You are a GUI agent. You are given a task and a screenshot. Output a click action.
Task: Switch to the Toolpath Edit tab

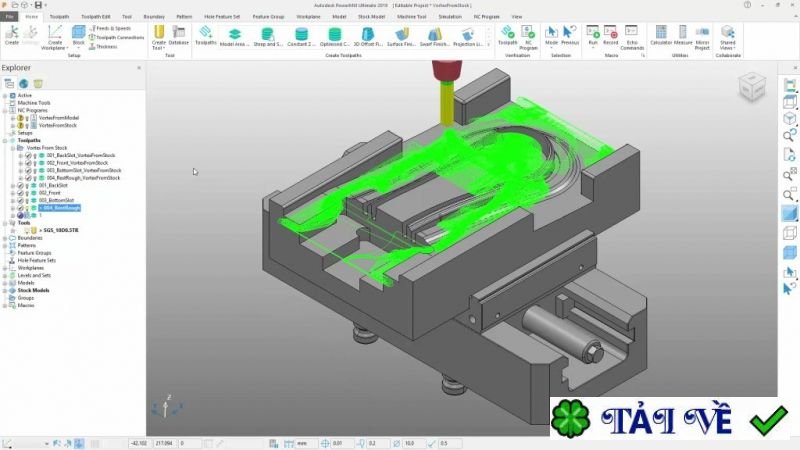(95, 17)
